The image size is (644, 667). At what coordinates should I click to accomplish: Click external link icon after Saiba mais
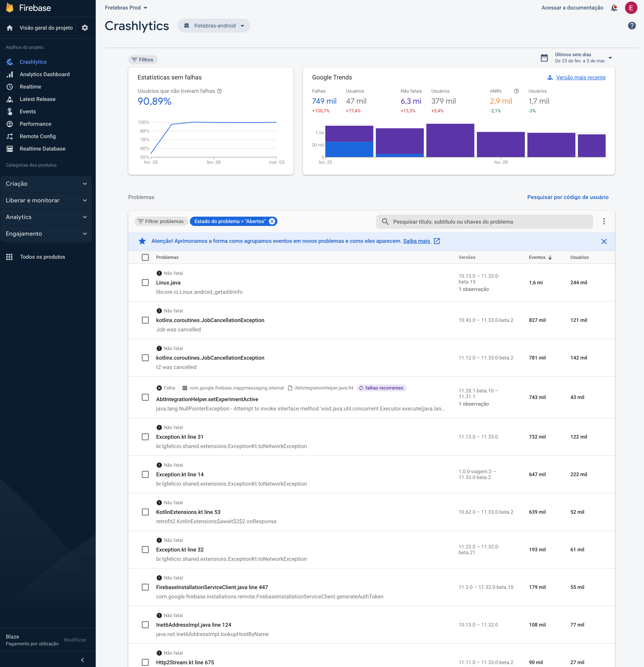coord(437,241)
